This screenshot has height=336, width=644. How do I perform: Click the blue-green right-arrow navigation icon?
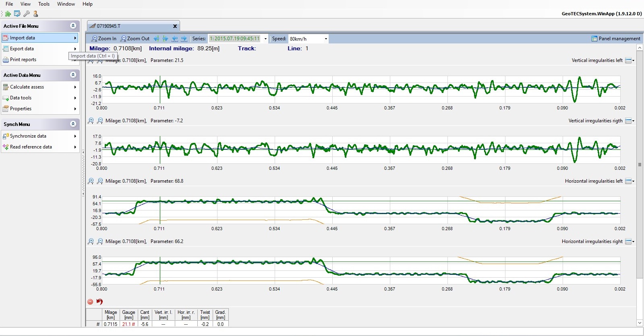point(165,39)
